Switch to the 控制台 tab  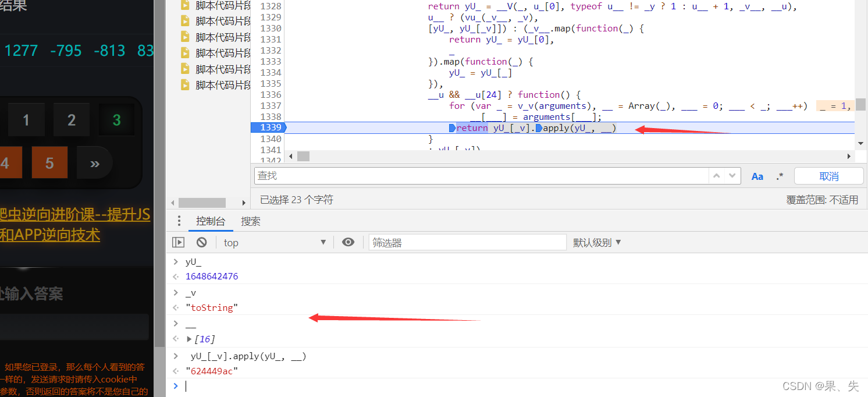pyautogui.click(x=211, y=221)
